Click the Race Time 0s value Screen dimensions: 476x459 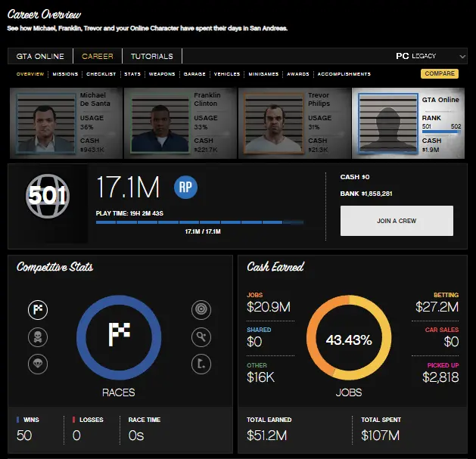click(x=136, y=436)
